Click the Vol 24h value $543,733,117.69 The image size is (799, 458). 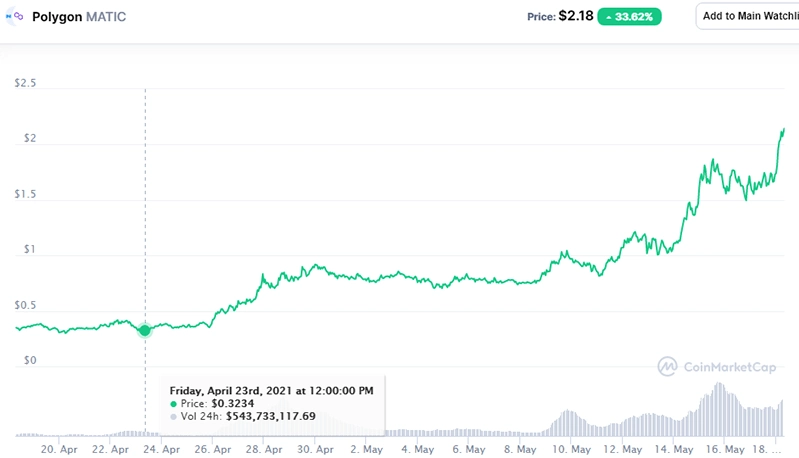pos(271,416)
